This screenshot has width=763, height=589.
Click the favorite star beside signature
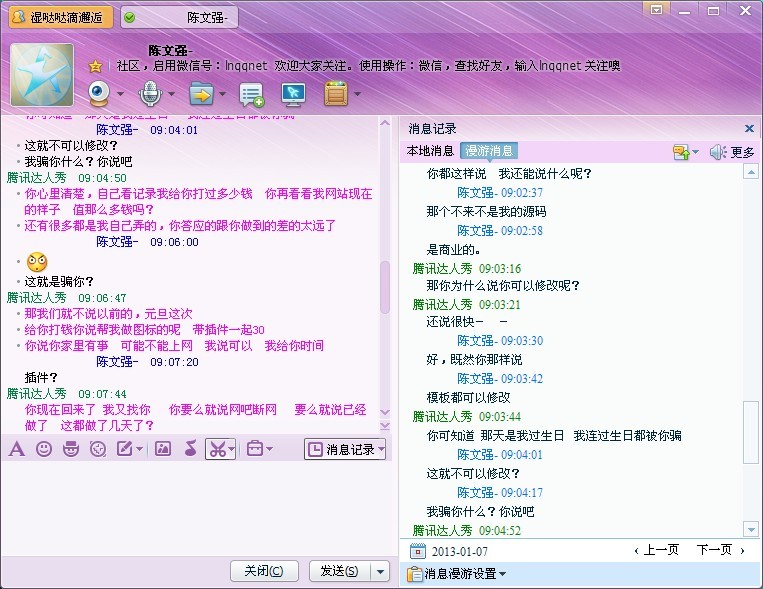95,66
